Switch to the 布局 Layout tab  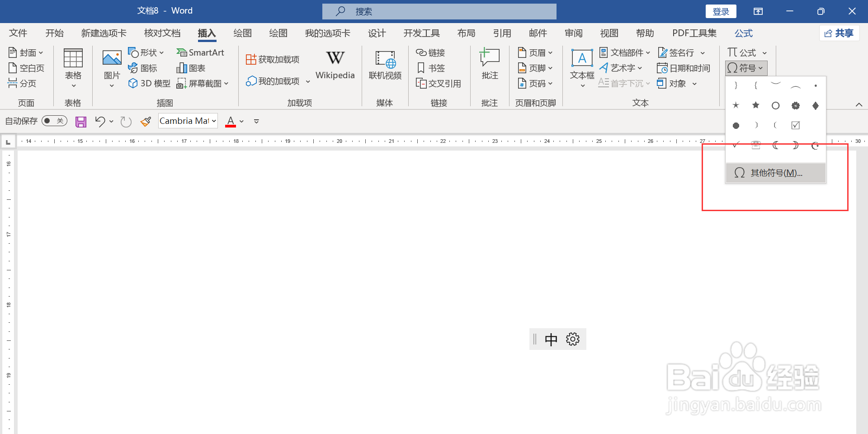click(x=467, y=33)
